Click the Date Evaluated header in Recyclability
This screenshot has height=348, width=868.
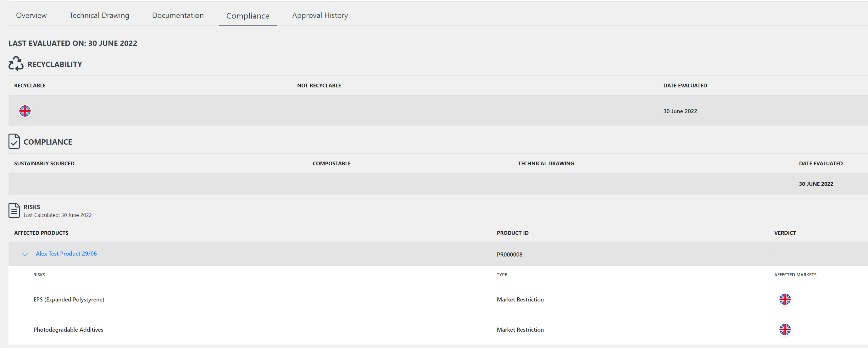(685, 86)
